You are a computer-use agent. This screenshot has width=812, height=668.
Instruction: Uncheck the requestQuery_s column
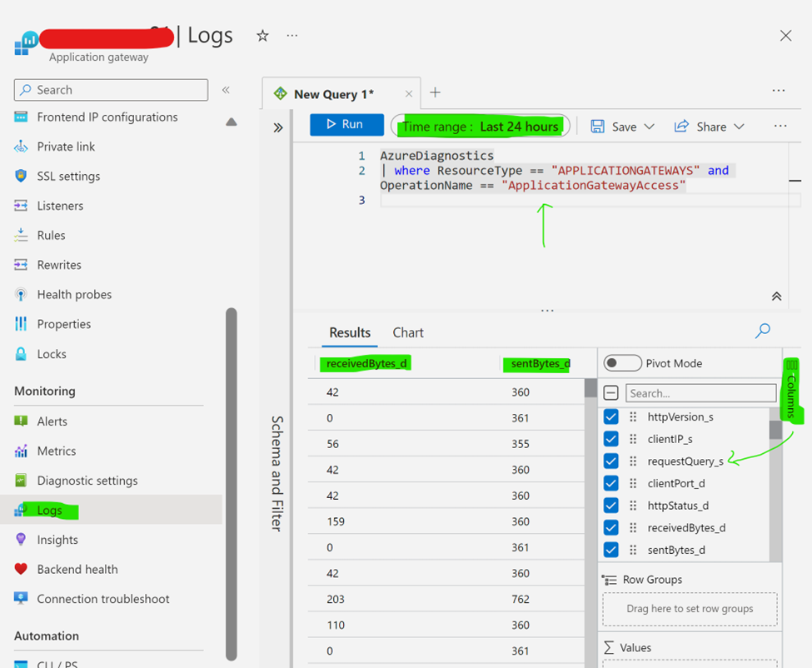click(x=611, y=461)
